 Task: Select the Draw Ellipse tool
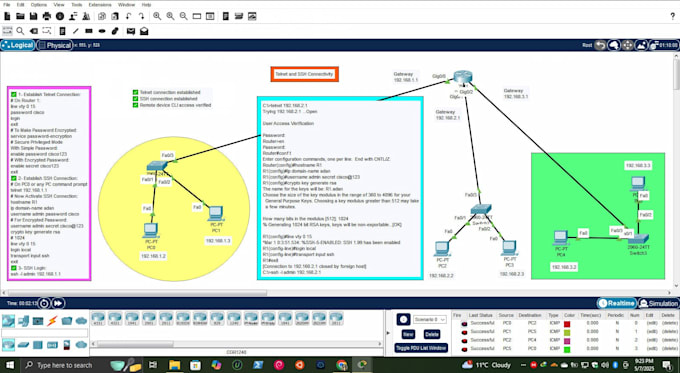102,31
